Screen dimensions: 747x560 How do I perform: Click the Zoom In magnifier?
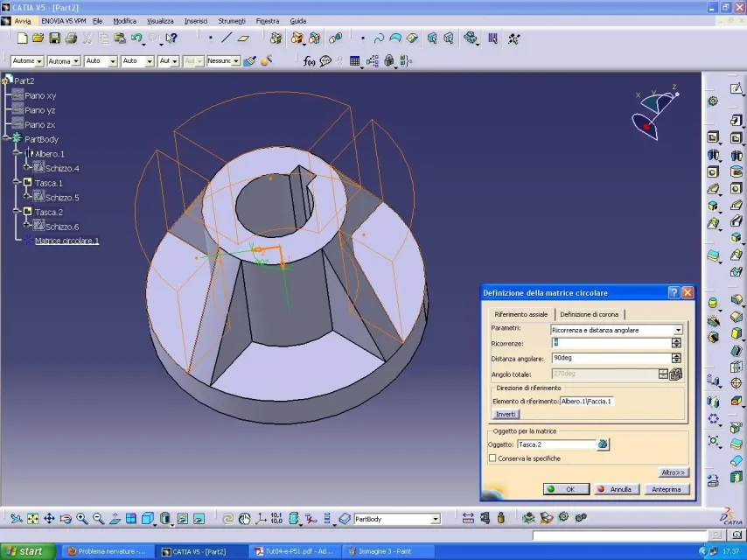pyautogui.click(x=82, y=519)
